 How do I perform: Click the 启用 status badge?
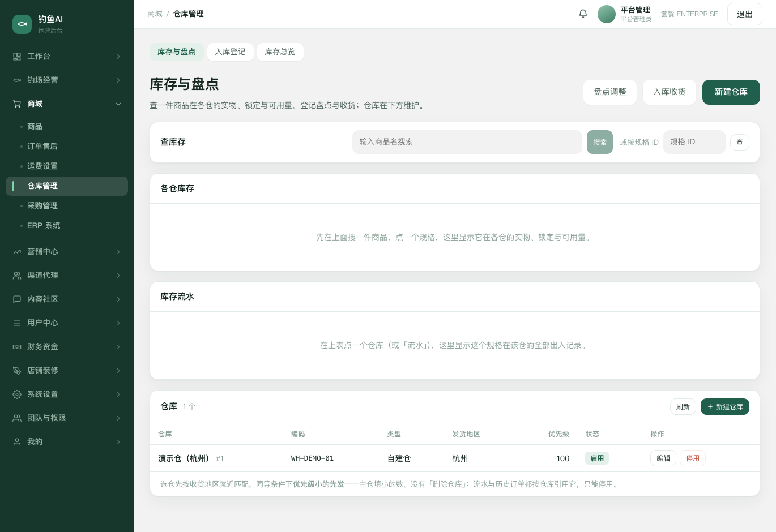coord(597,458)
